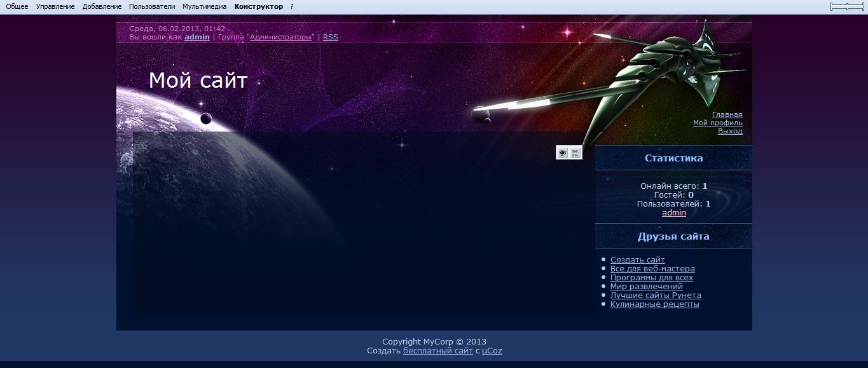Click admin user under Статистика block
The height and width of the screenshot is (368, 868).
tap(674, 213)
